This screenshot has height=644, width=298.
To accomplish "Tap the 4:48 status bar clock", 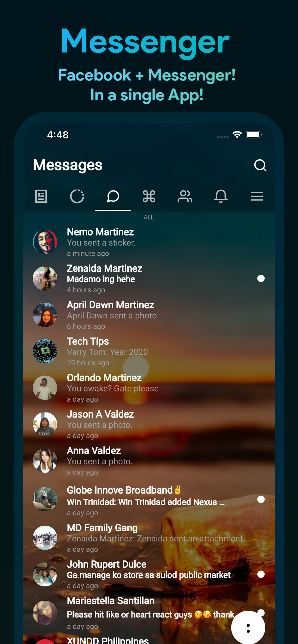I will click(58, 135).
